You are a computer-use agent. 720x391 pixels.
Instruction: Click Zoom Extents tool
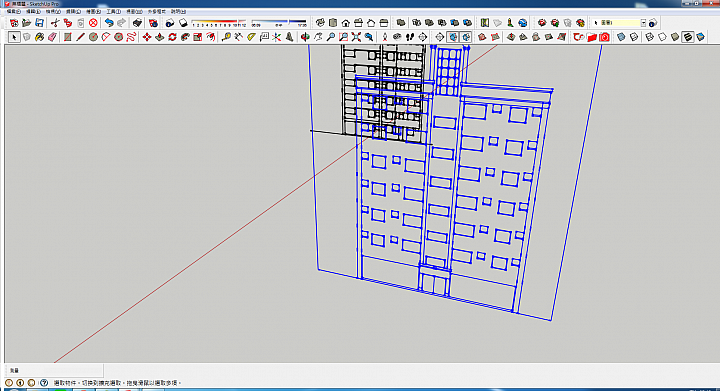(x=356, y=37)
